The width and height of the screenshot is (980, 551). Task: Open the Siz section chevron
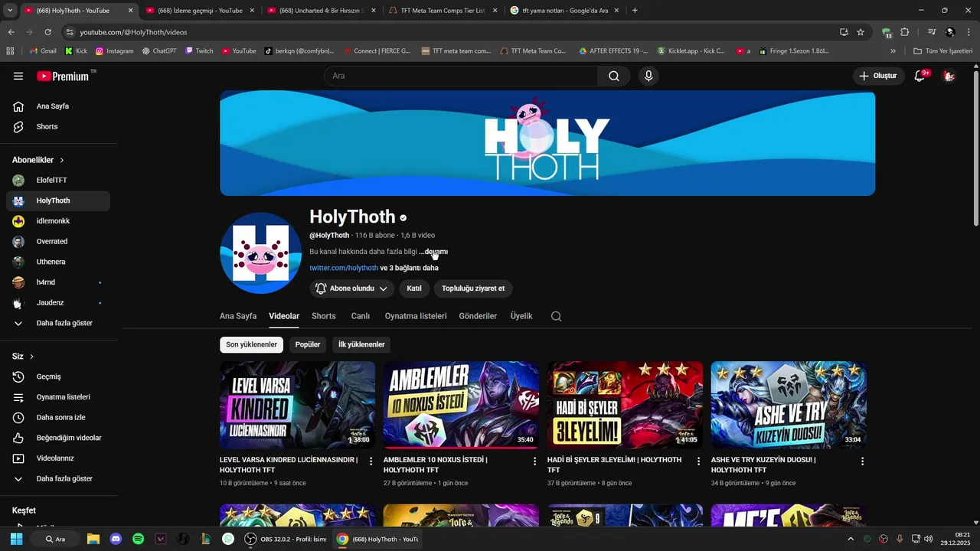[x=31, y=357]
